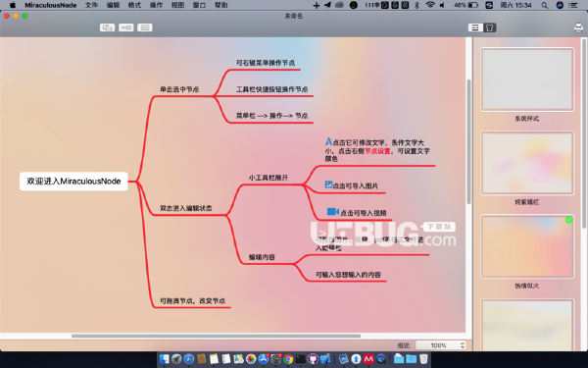
Task: Click the first node-insert toolbar icon
Action: pos(107,27)
